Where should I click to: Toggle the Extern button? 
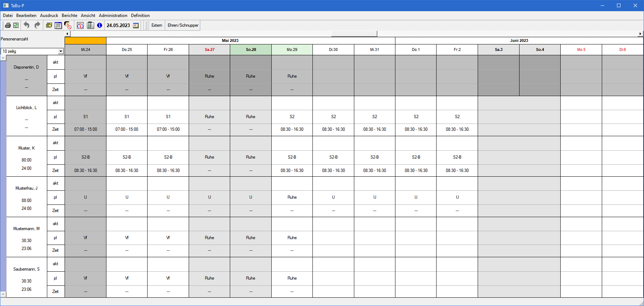click(x=157, y=25)
